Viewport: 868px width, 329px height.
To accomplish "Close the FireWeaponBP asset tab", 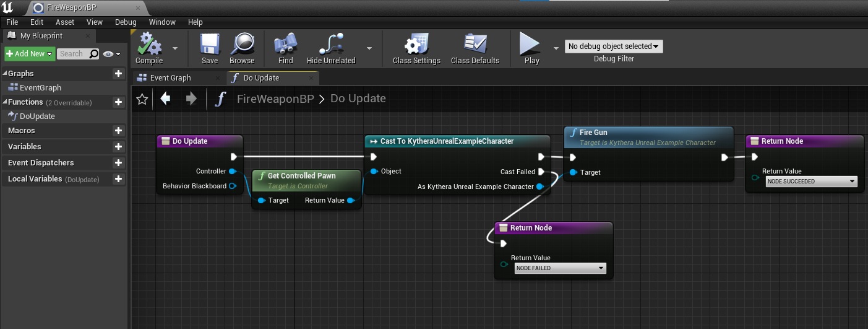I will point(139,8).
